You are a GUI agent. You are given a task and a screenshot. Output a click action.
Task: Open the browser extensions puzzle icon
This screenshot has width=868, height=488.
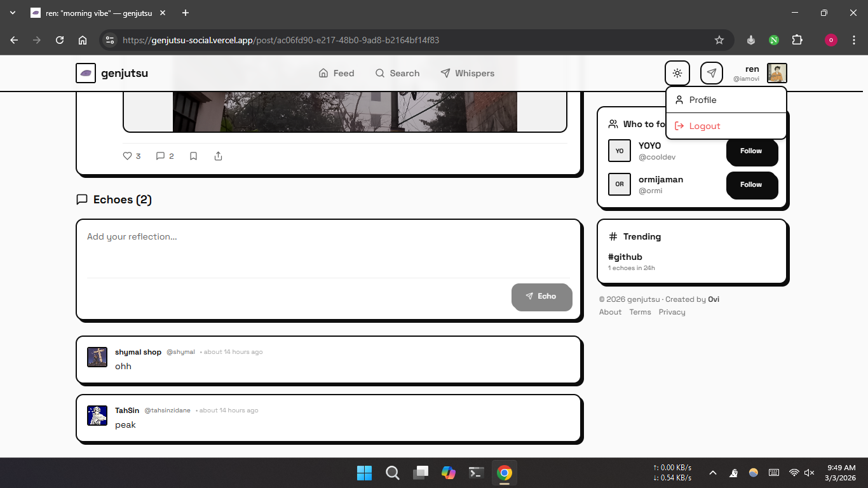[x=797, y=40]
